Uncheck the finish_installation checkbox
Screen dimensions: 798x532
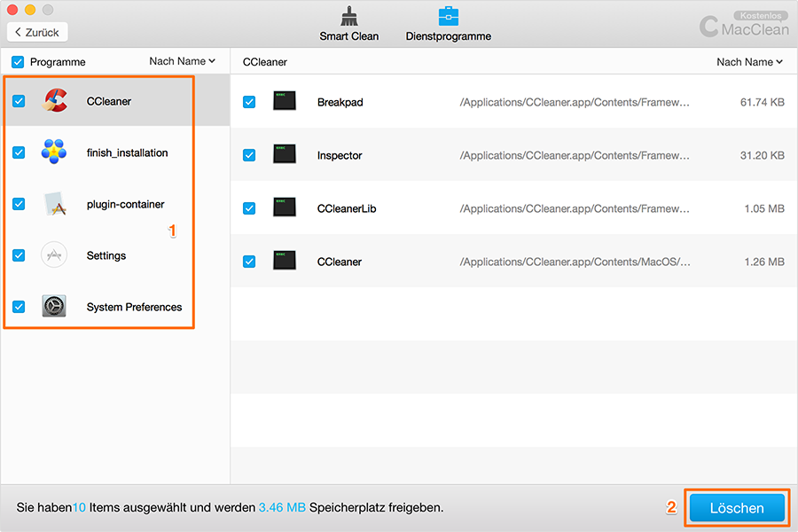click(19, 153)
